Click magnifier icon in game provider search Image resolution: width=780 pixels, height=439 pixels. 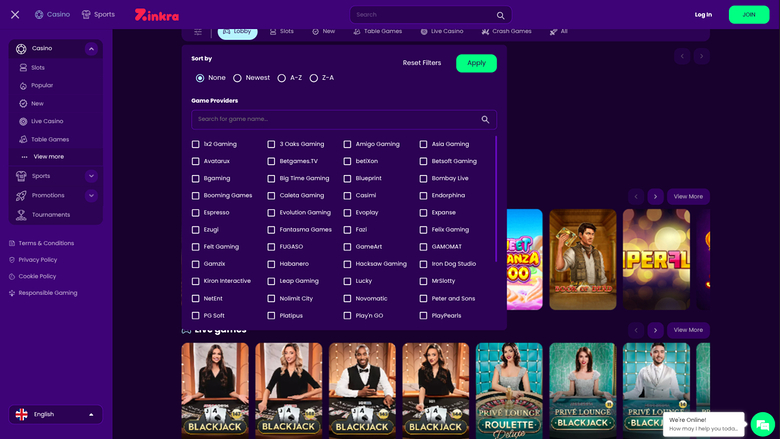[x=485, y=119]
